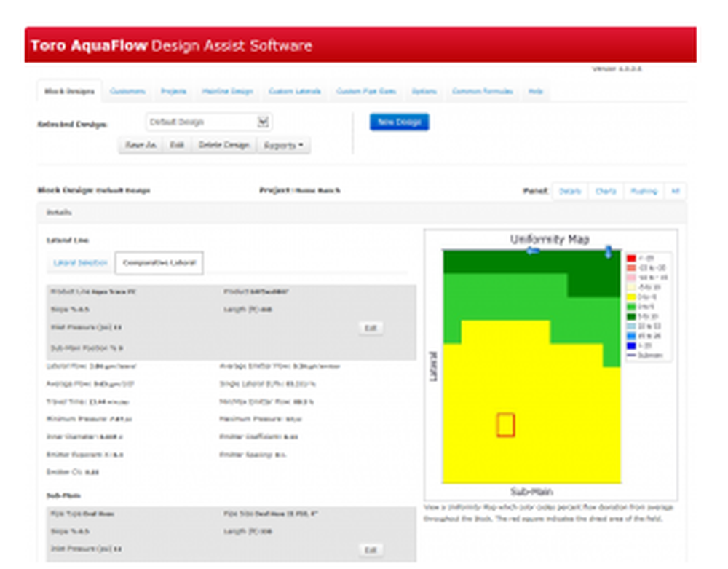Click the dark blue legend swatch

[631, 345]
